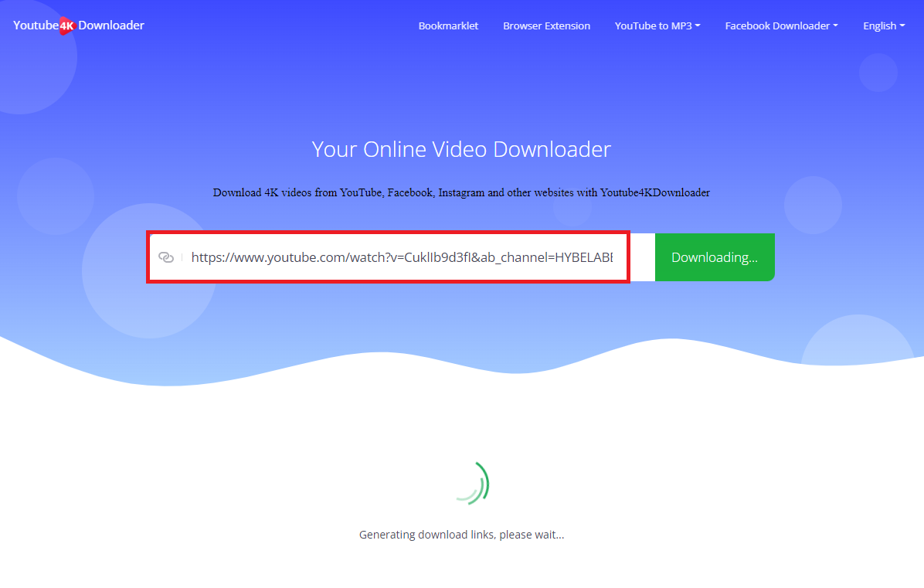Click the Youtube 4K Downloader logo
This screenshot has width=924, height=588.
point(78,25)
